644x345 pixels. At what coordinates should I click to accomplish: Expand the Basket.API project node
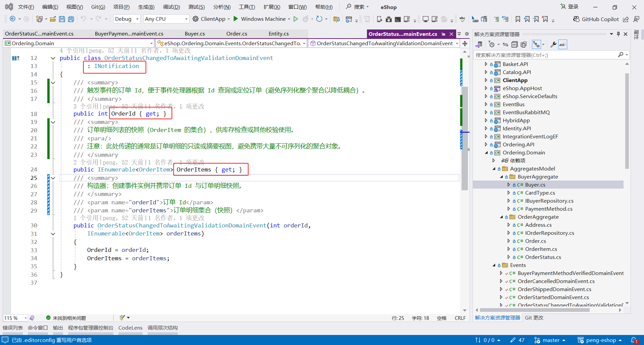(x=486, y=64)
